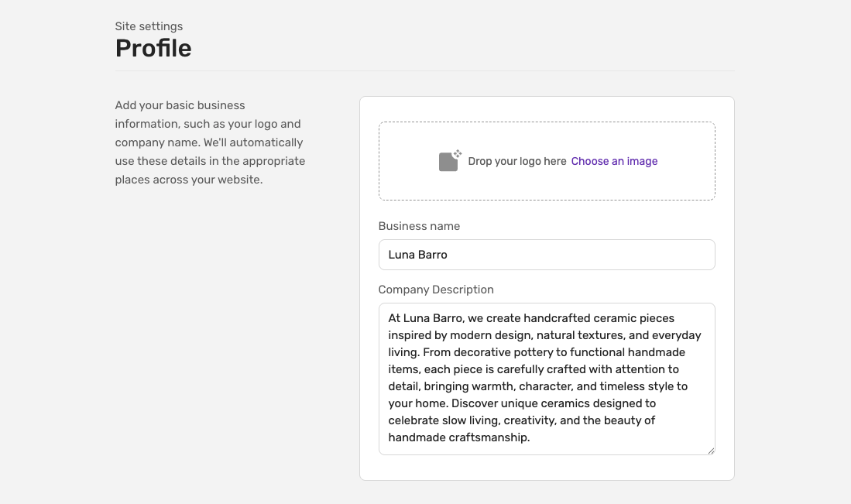Focus the Business name input field
851x504 pixels.
tap(547, 255)
